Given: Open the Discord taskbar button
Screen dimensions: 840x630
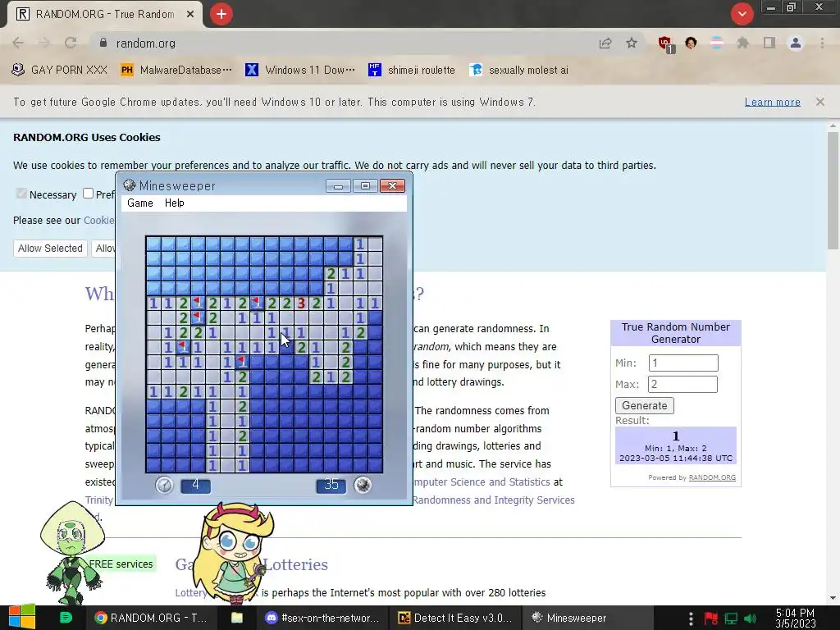Looking at the screenshot, I should (322, 618).
